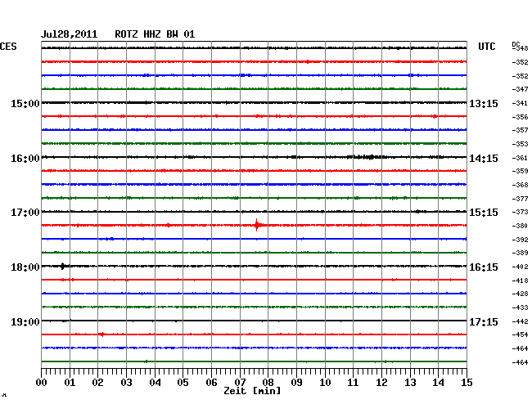This screenshot has height=404, width=532.
Task: Click the large red spike on the 17:15 trace
Action: [257, 225]
